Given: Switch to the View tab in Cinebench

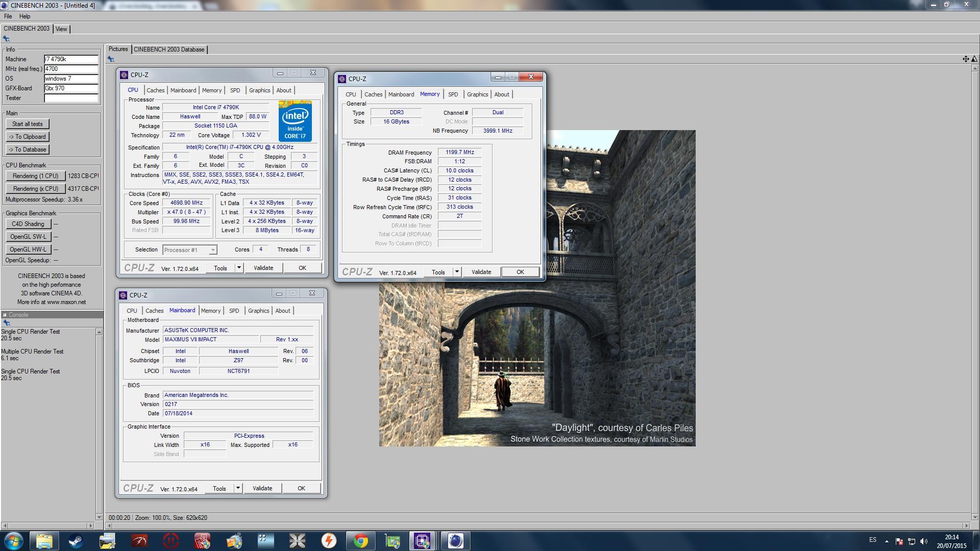Looking at the screenshot, I should pos(61,29).
